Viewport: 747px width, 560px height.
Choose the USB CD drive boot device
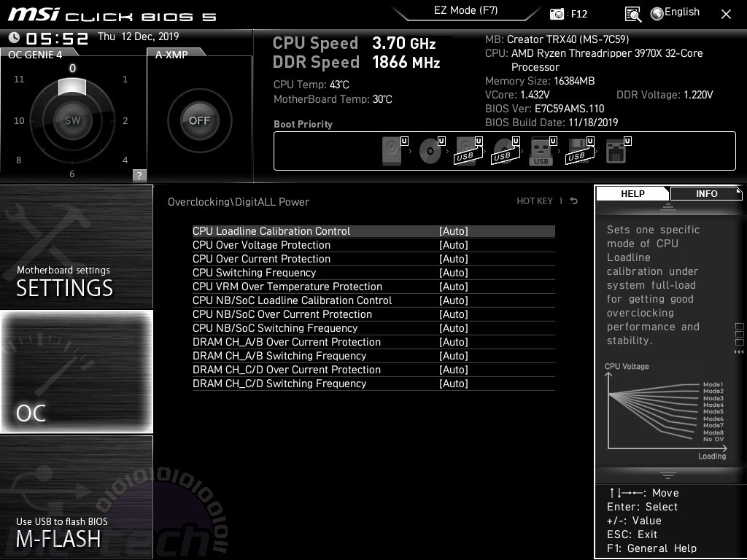pyautogui.click(x=506, y=150)
